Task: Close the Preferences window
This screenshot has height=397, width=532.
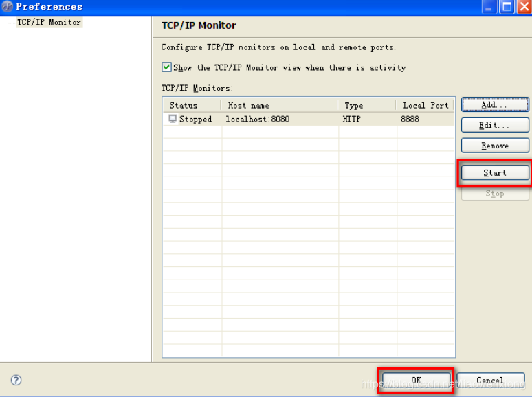Action: click(524, 7)
